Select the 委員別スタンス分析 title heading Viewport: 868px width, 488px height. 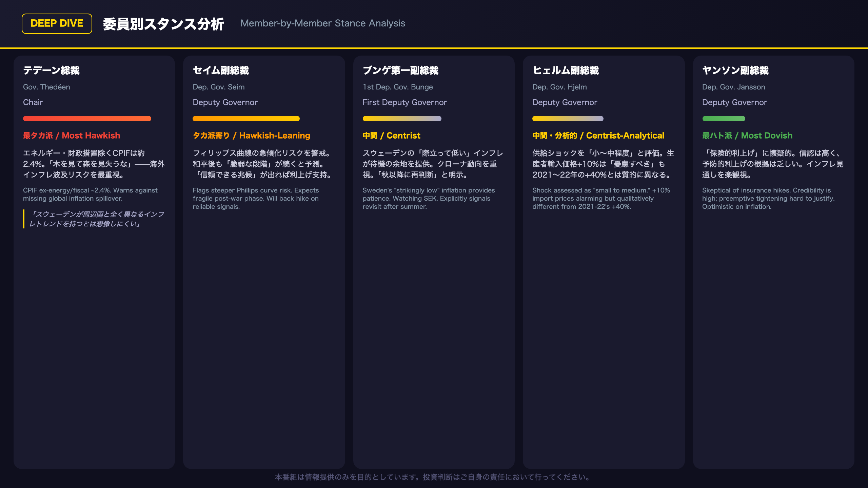(163, 24)
